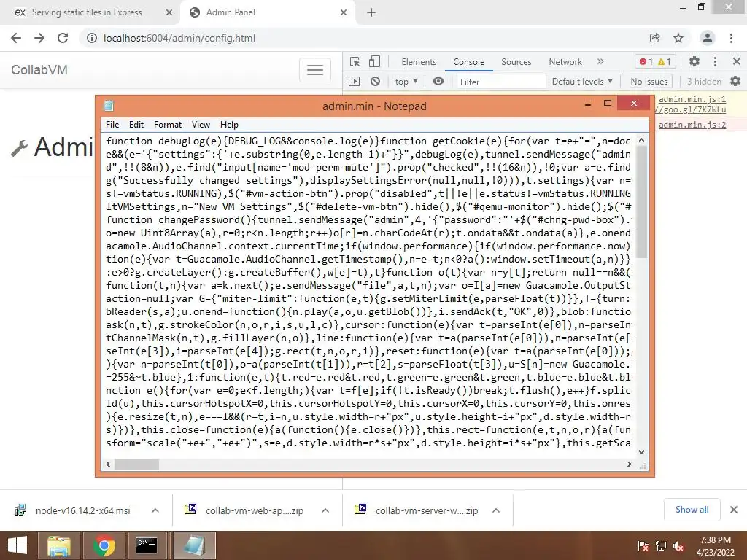
Task: Click the Notepad vertical scrollbar thumb
Action: pyautogui.click(x=642, y=202)
